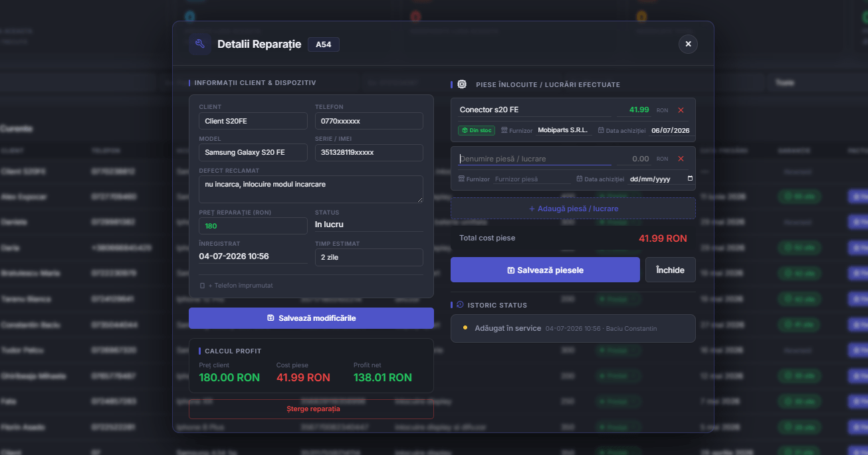Click the store icon beside Furnizor piesă field

point(461,179)
